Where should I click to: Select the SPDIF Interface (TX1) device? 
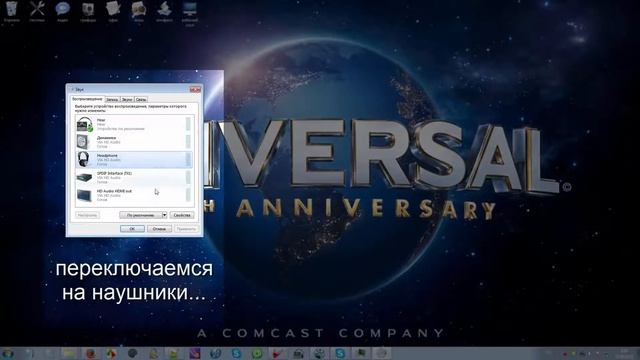coord(134,177)
